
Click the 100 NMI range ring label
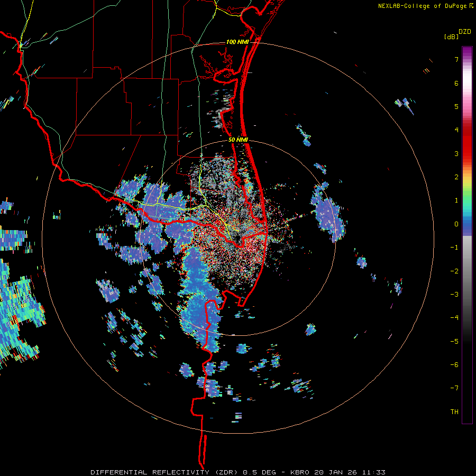coord(237,42)
